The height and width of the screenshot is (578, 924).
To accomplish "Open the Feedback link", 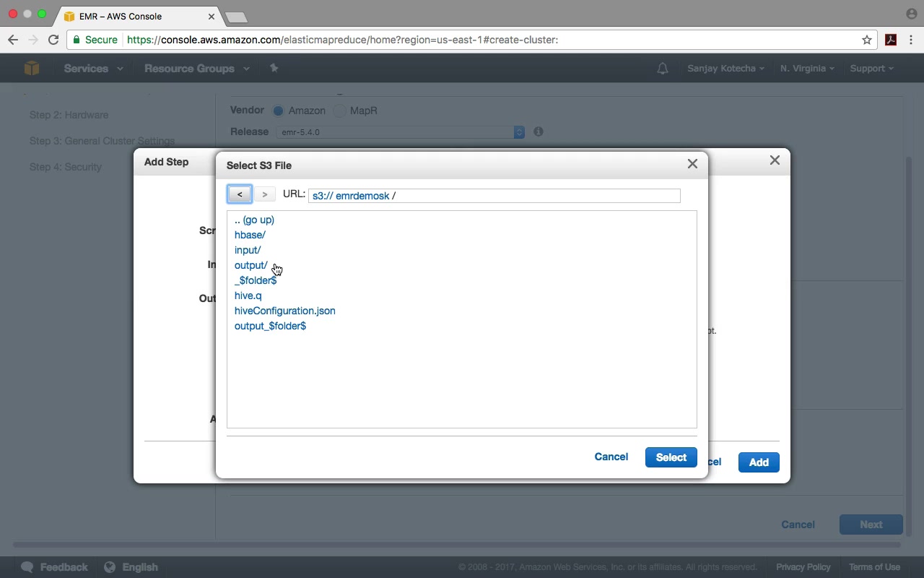I will (64, 567).
